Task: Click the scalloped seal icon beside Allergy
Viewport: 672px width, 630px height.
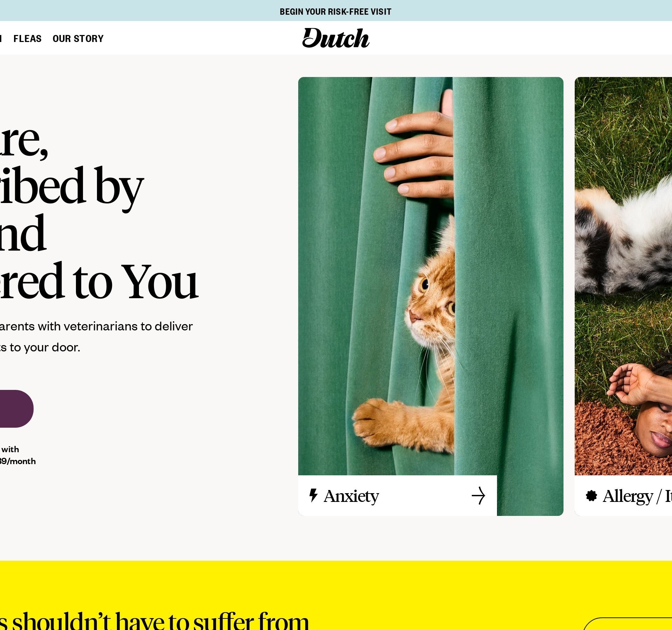Action: (591, 496)
